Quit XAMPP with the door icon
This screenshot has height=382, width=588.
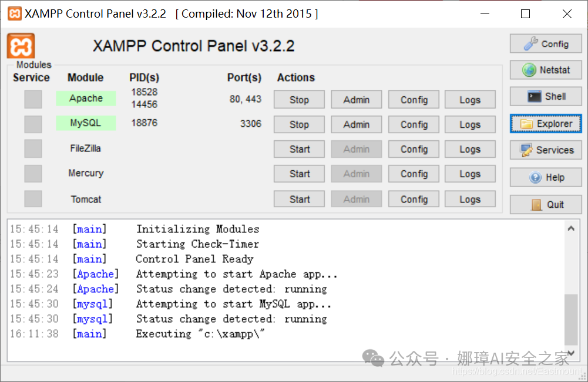(x=546, y=204)
